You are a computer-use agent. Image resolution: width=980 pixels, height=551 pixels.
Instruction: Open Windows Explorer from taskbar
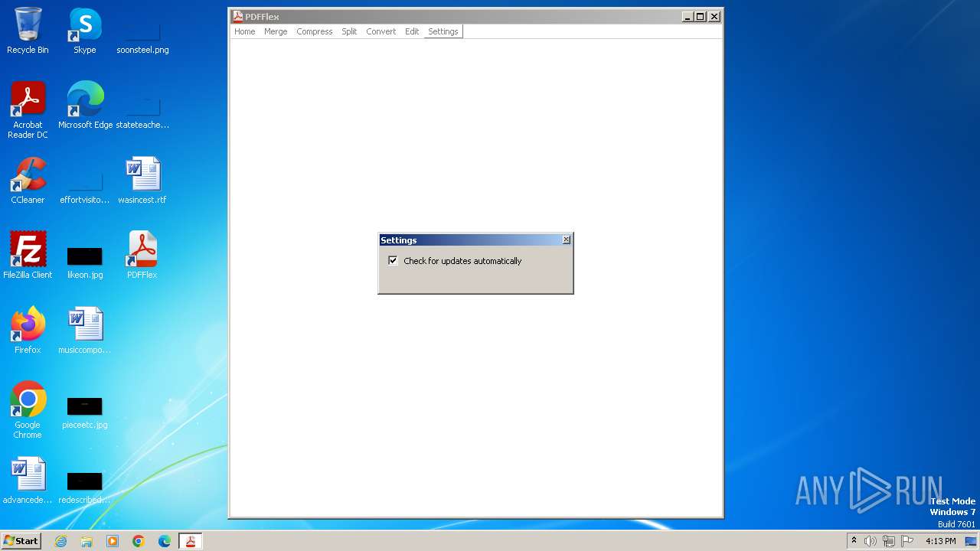pyautogui.click(x=87, y=541)
